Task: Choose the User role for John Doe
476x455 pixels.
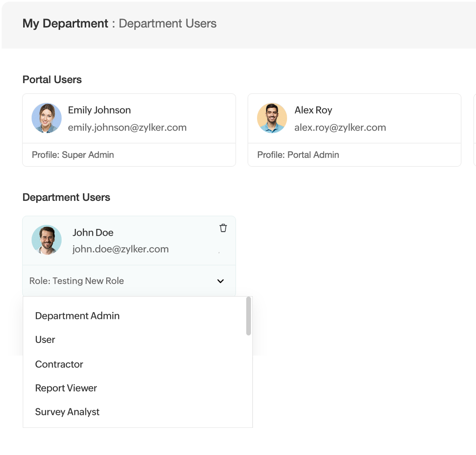Action: (45, 340)
